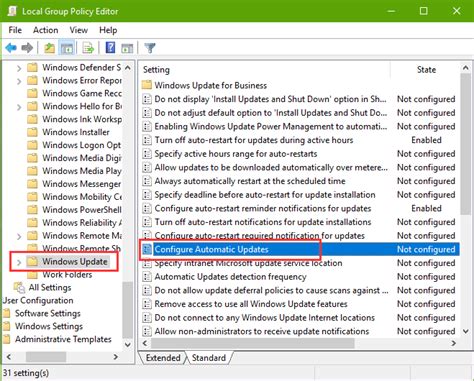Screen dimensions: 474x381
Task: Click the Up one level folder icon
Action: [49, 48]
